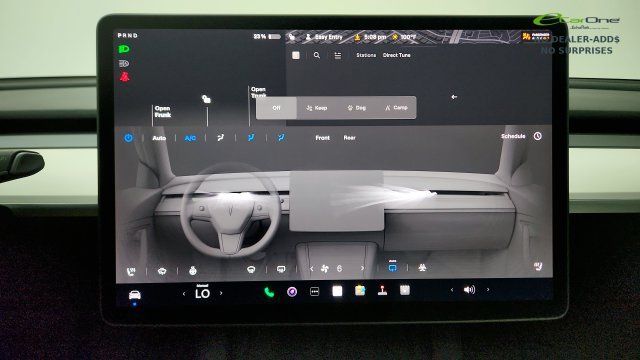Open the Easy Entry driver profile
Image resolution: width=640 pixels, height=360 pixels.
pos(324,37)
